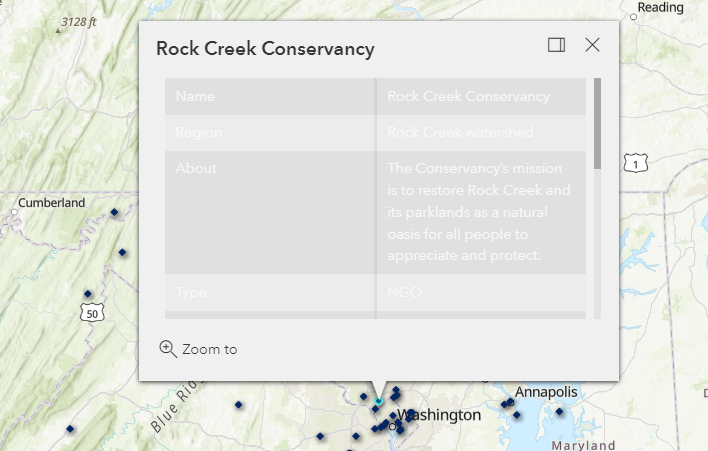Click the Type value NGO
The width and height of the screenshot is (708, 451).
404,292
